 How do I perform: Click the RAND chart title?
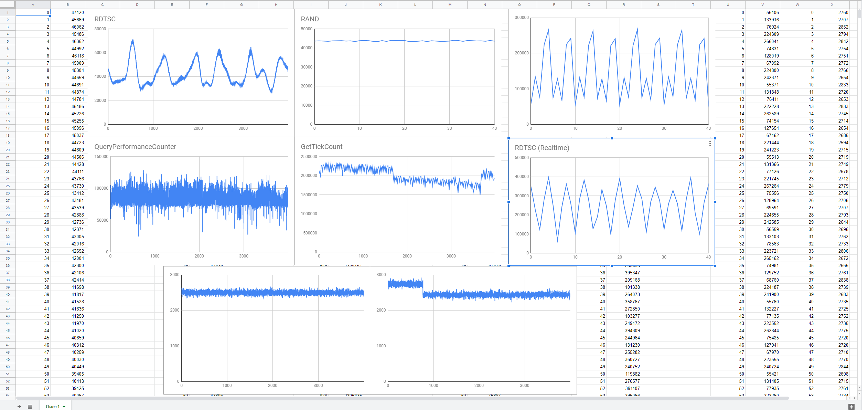(310, 19)
